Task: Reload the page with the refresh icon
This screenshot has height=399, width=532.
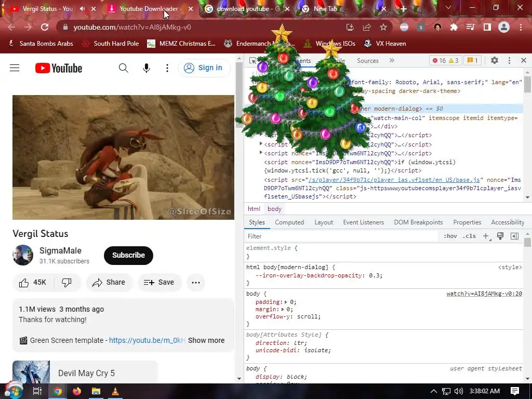Action: 45,27
